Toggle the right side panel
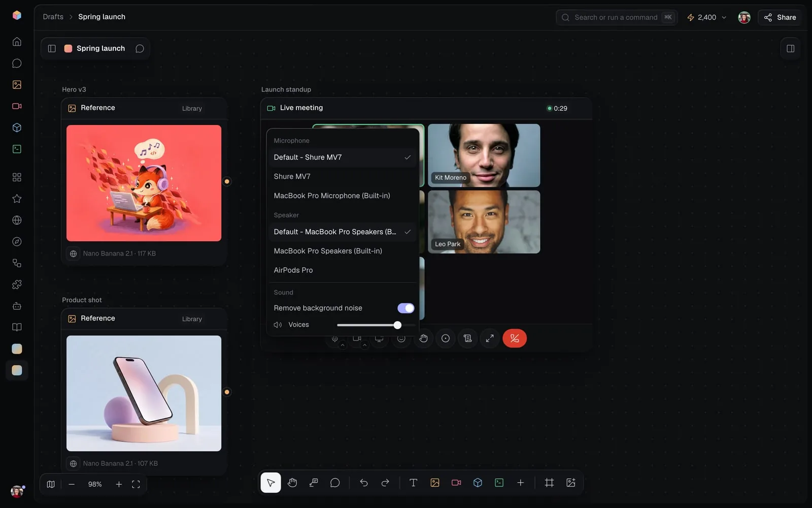812x508 pixels. (790, 48)
